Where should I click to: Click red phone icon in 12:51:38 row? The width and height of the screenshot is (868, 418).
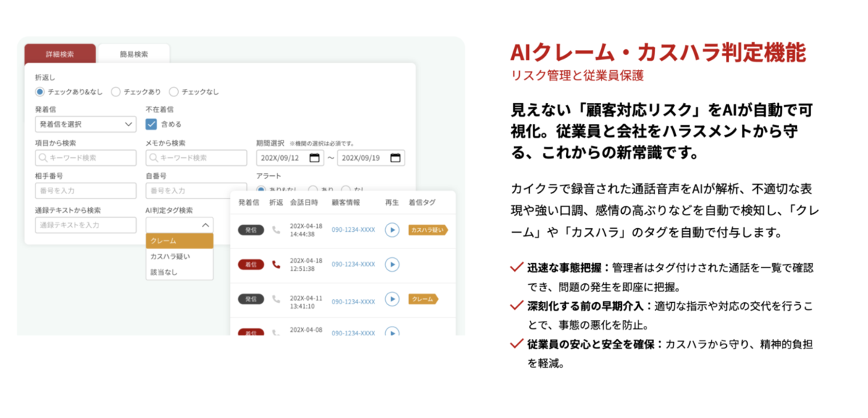coord(276,264)
